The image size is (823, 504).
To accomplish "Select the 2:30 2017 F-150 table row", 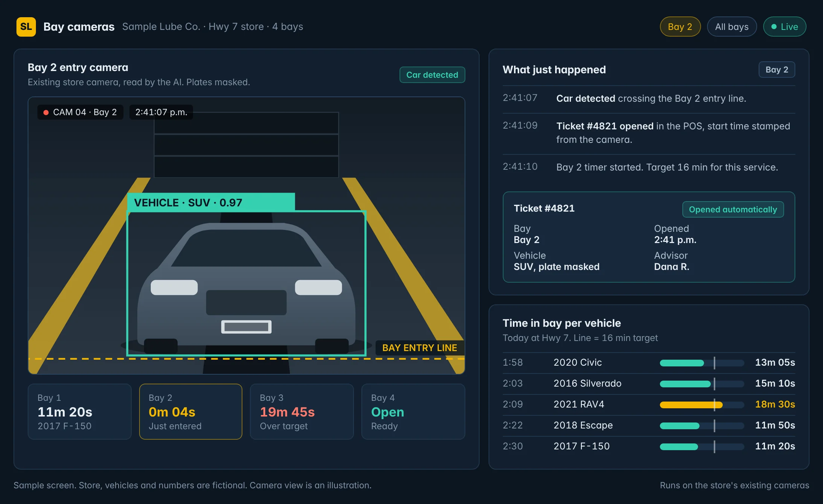I will pyautogui.click(x=649, y=446).
